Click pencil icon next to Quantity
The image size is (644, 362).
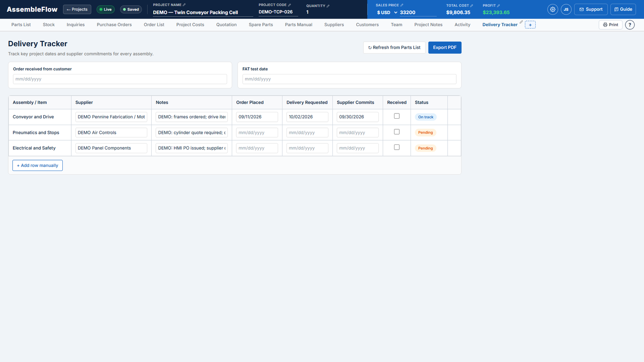pos(328,6)
